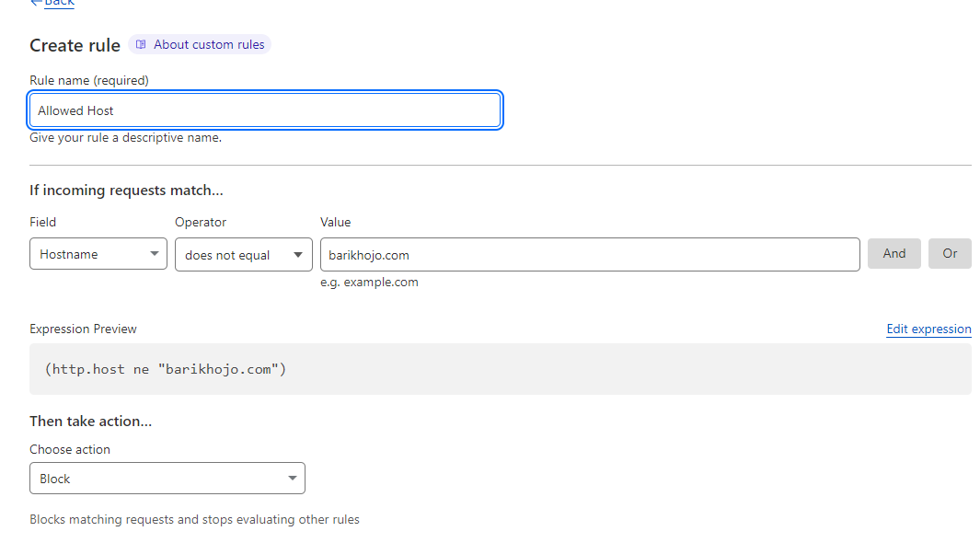Click the back arrow icon at top
The width and height of the screenshot is (980, 543).
tap(36, 3)
